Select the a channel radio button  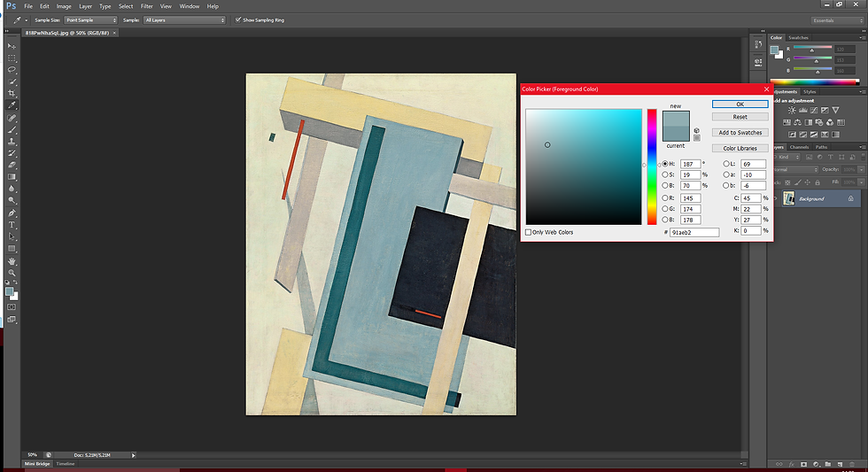point(726,174)
